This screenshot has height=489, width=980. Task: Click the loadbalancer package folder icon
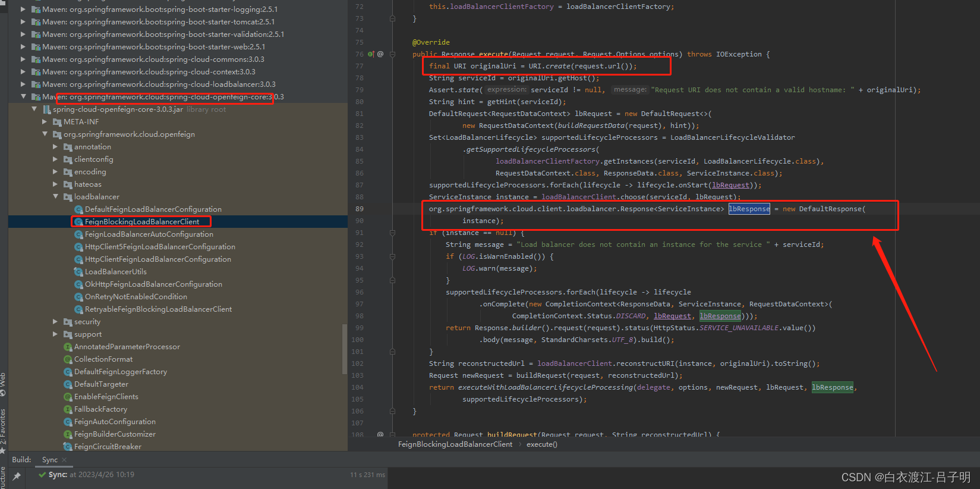coord(68,197)
